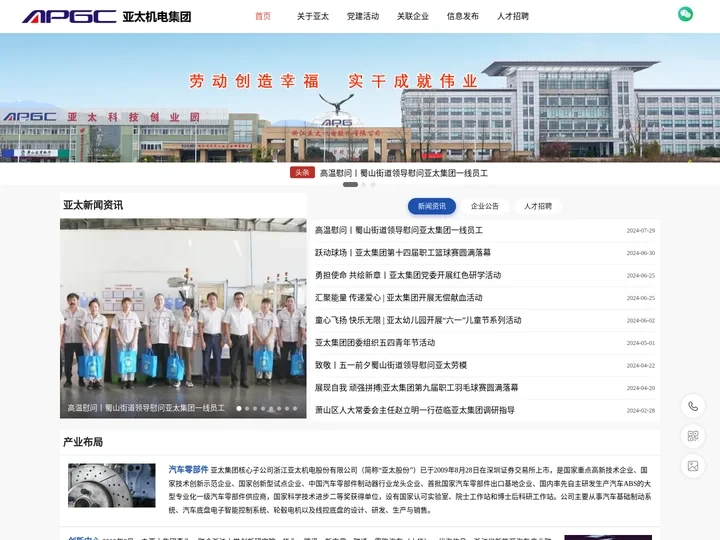Open the 党建活动 menu

363,17
